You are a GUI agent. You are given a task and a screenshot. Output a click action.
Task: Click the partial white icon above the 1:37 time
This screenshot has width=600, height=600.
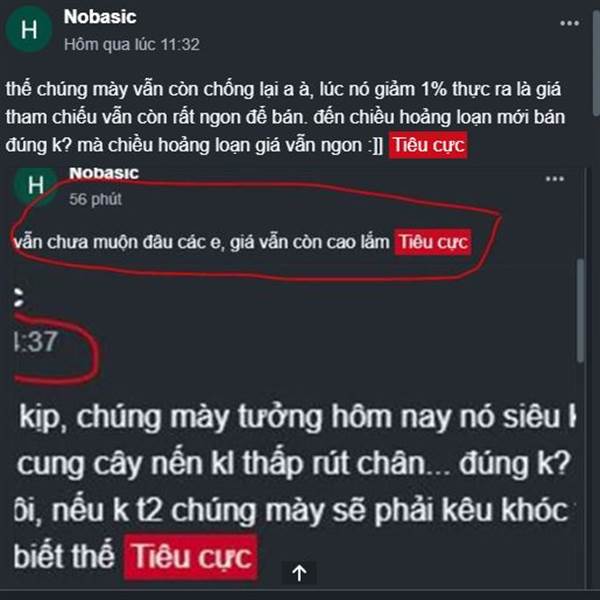pyautogui.click(x=18, y=297)
